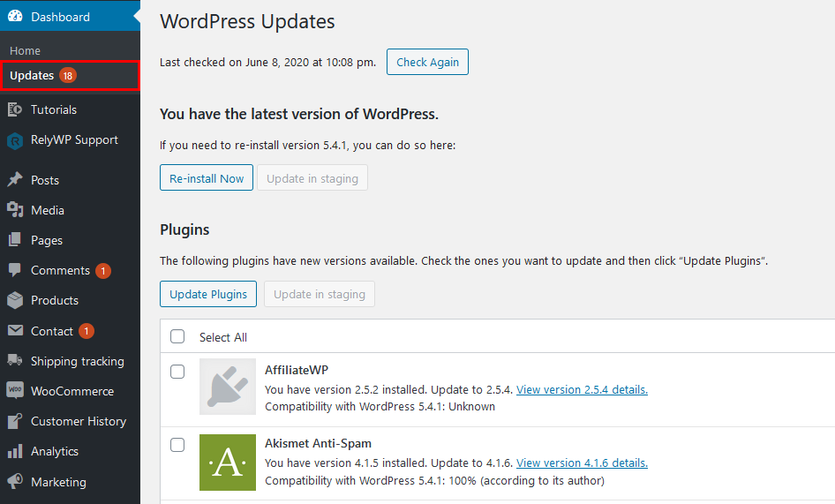
Task: Click the Pages document icon
Action: click(15, 240)
